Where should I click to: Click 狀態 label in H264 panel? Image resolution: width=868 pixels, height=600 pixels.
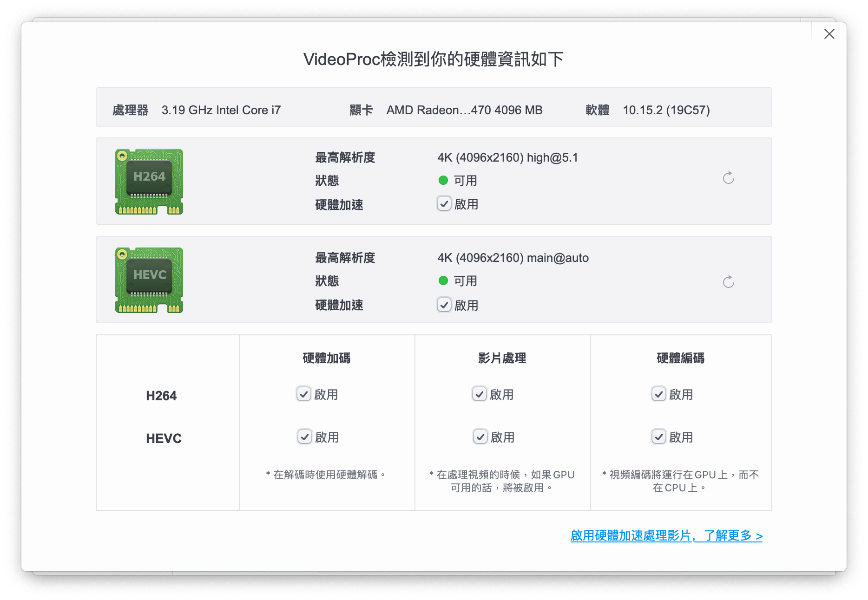click(x=327, y=181)
